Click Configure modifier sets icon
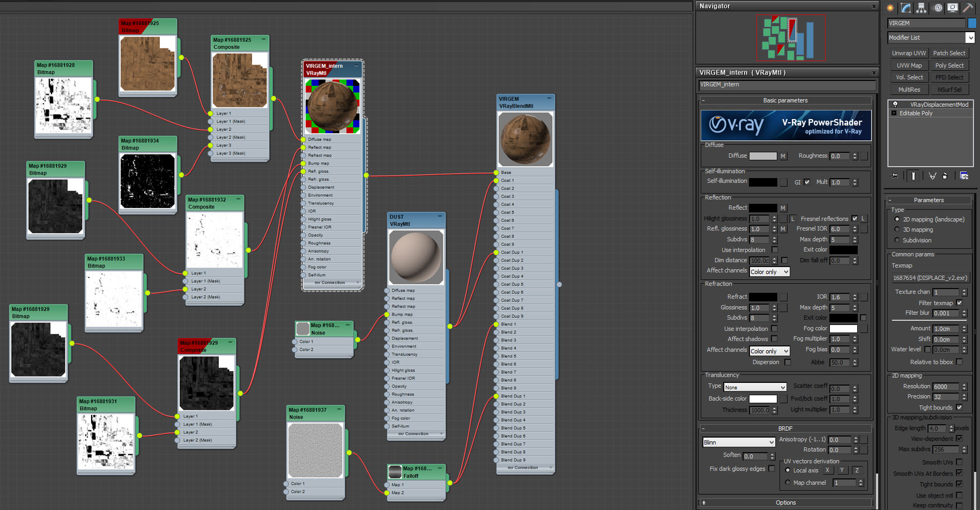Viewport: 980px width, 510px height. tap(964, 175)
